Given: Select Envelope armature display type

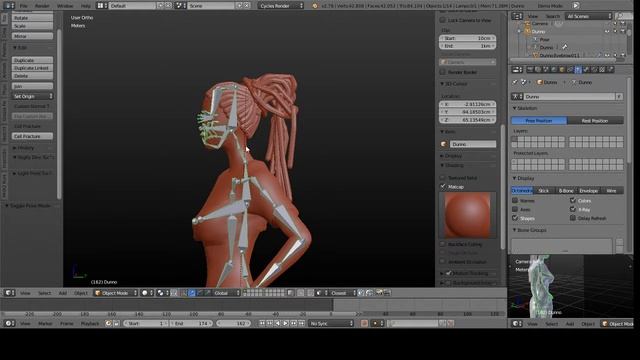Looking at the screenshot, I should coord(589,191).
